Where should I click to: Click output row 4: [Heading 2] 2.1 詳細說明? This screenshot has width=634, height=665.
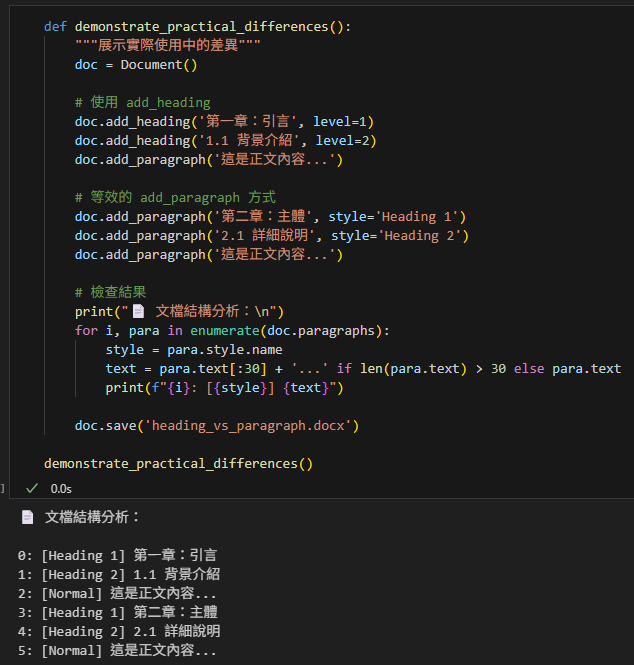(x=119, y=631)
